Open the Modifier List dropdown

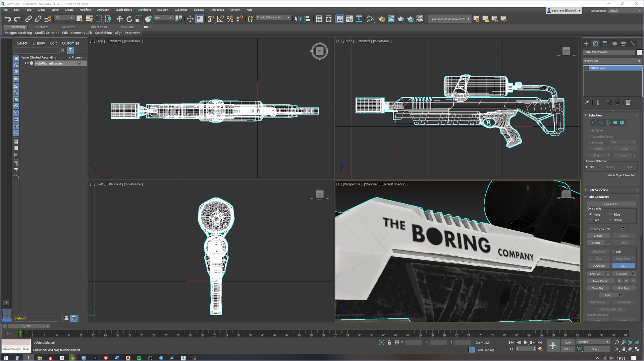(x=612, y=61)
